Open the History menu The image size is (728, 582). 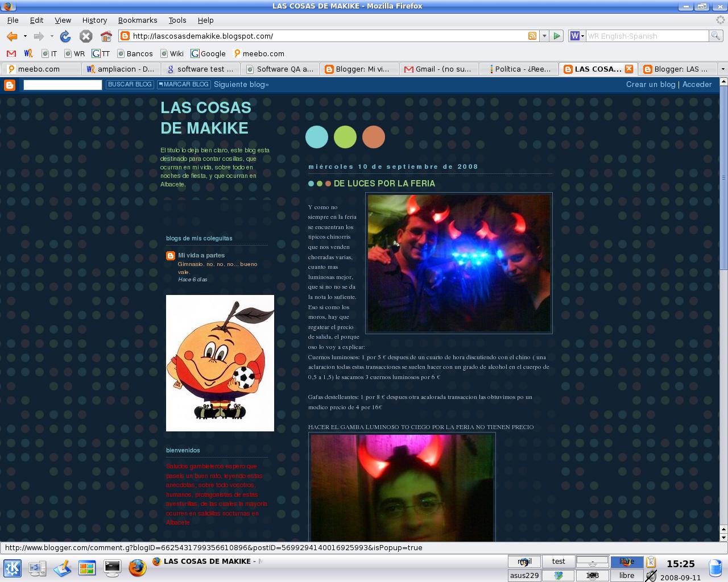94,20
